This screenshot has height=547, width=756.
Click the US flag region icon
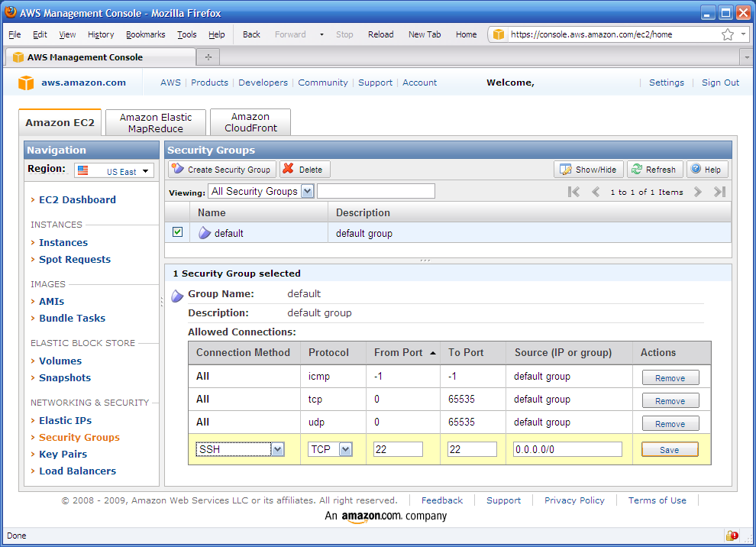click(83, 171)
